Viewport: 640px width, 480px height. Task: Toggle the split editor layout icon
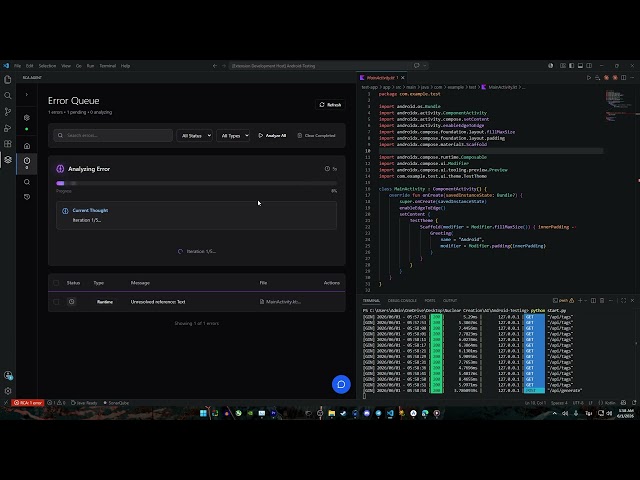click(623, 78)
